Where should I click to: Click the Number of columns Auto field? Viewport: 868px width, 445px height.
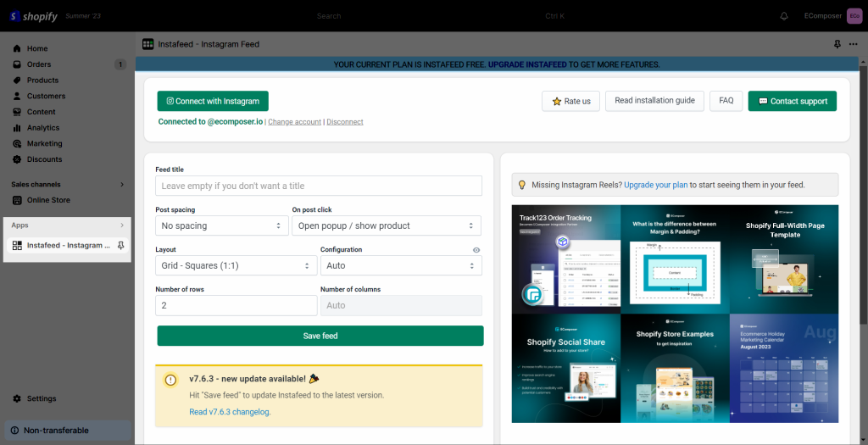(x=401, y=305)
